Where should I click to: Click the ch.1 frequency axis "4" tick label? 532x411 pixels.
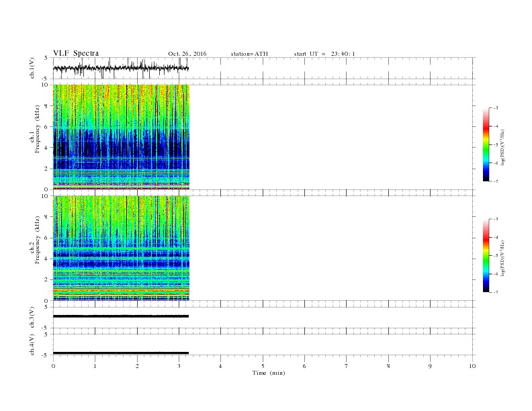[46, 148]
